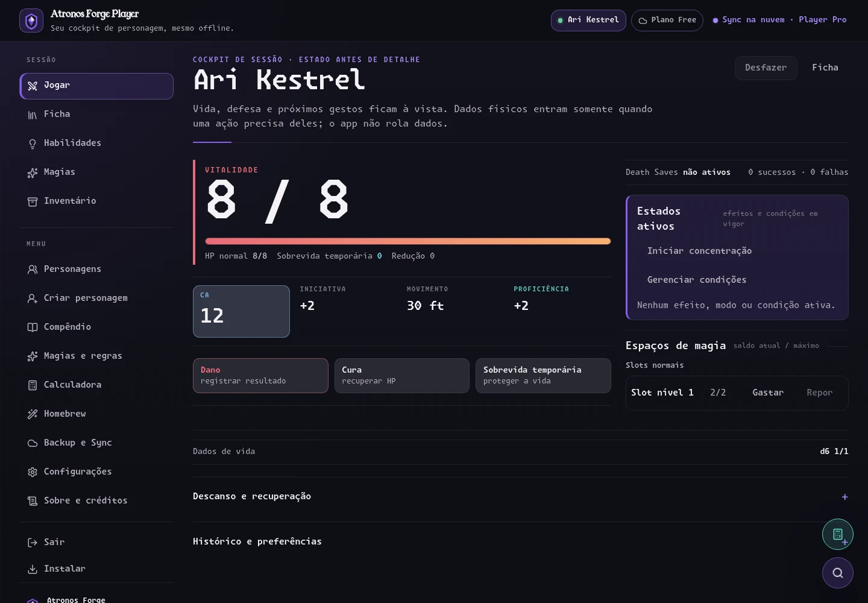Click the Personagens people icon

point(33,270)
